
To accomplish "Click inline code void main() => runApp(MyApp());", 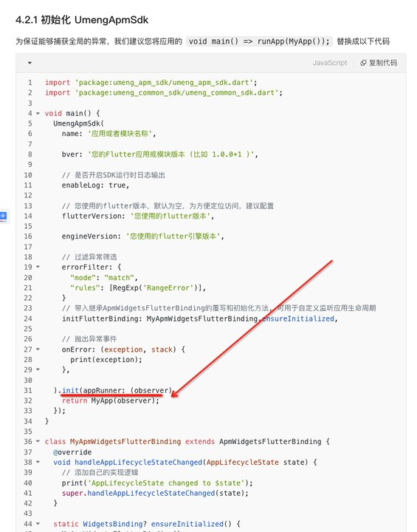I will 259,41.
